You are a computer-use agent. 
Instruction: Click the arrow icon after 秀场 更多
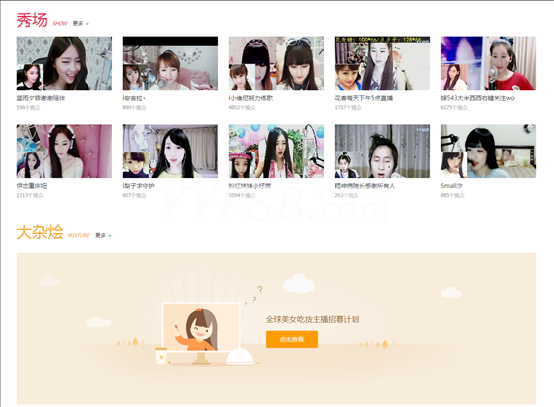coord(87,24)
